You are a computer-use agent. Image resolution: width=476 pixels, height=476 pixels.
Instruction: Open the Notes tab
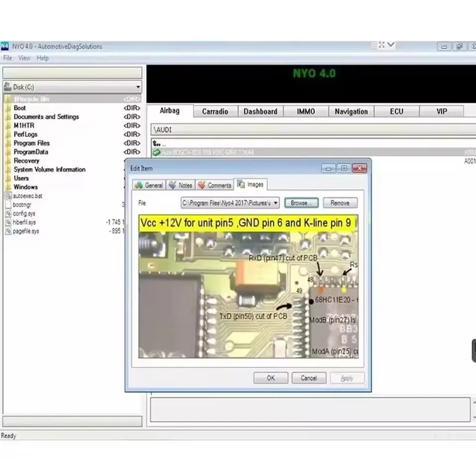coord(180,185)
